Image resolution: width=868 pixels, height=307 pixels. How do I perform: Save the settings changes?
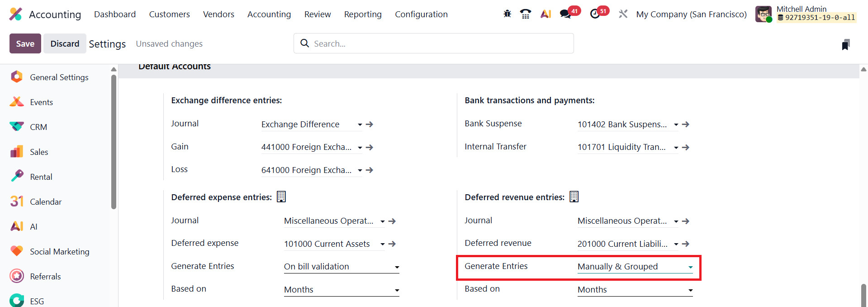25,43
